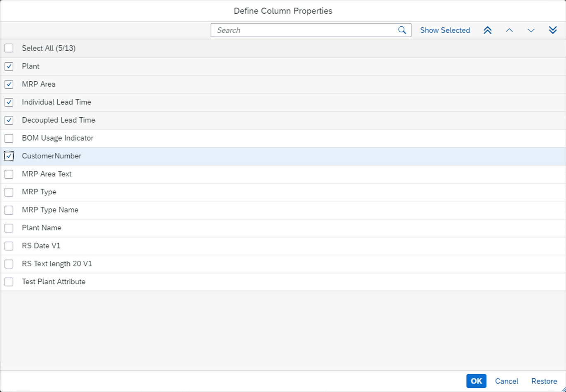Uncheck Decoupled Lead Time
The image size is (566, 392).
tap(9, 120)
